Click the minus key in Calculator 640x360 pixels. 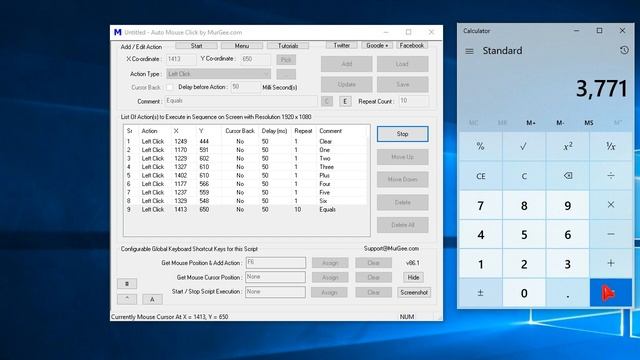(611, 234)
